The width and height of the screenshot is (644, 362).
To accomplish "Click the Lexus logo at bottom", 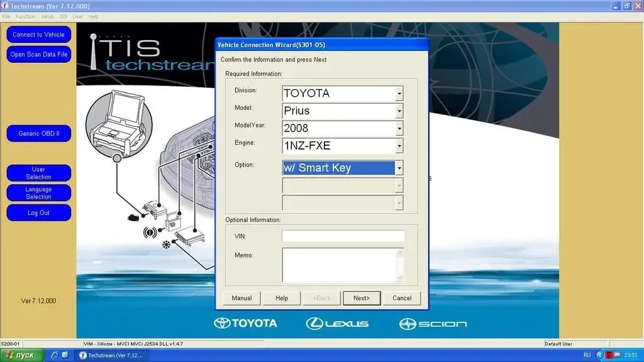I will coord(337,324).
